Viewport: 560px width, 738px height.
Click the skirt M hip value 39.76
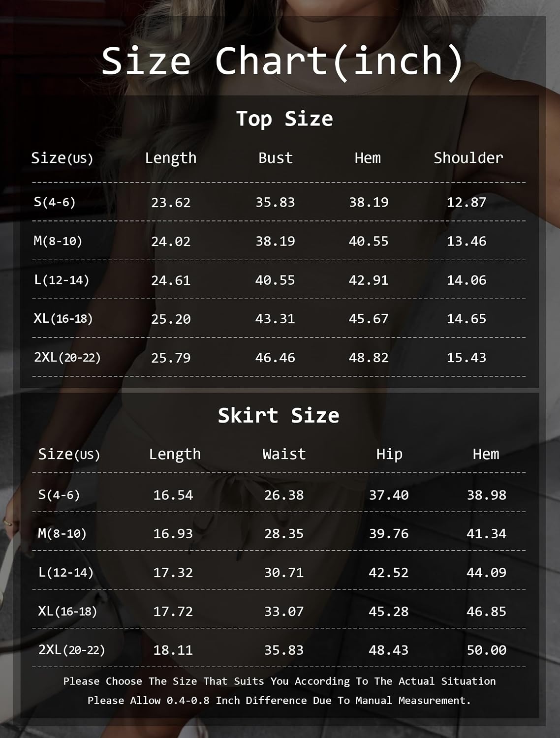coord(389,534)
